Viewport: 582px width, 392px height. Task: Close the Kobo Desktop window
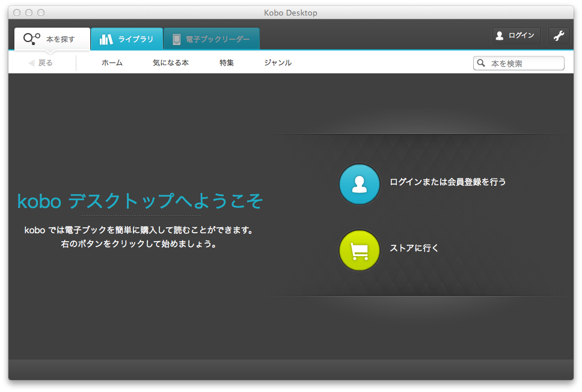(x=17, y=13)
